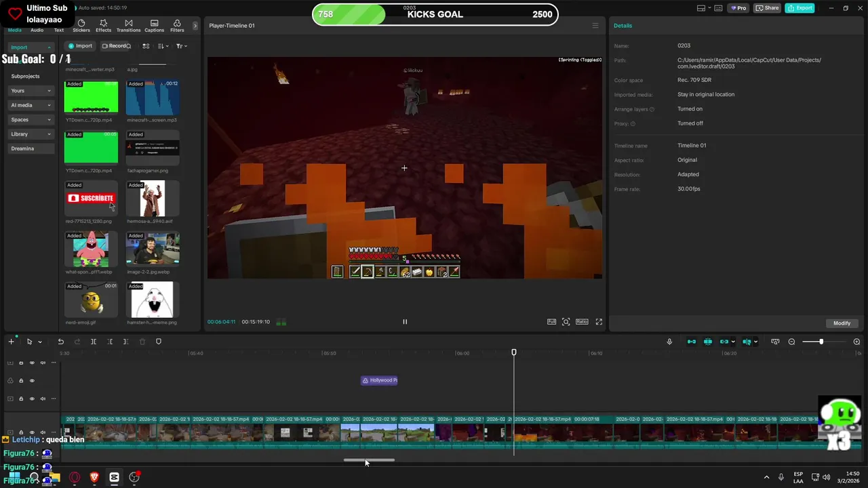868x488 pixels.
Task: Switch to the Text tab
Action: pyautogui.click(x=59, y=30)
